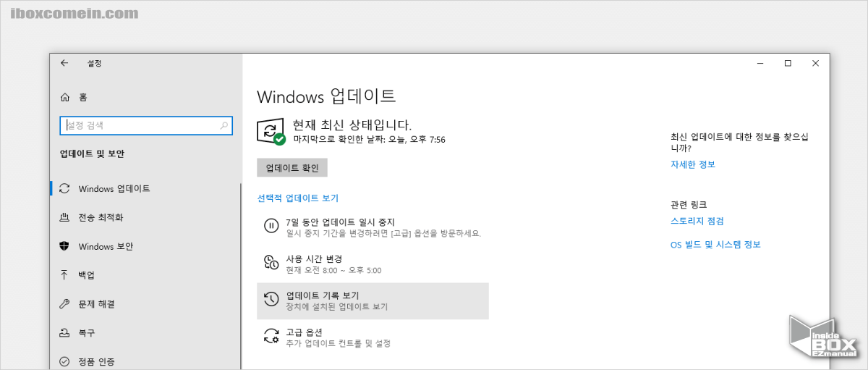Maximize the 설정 window
The image size is (868, 370).
(788, 63)
